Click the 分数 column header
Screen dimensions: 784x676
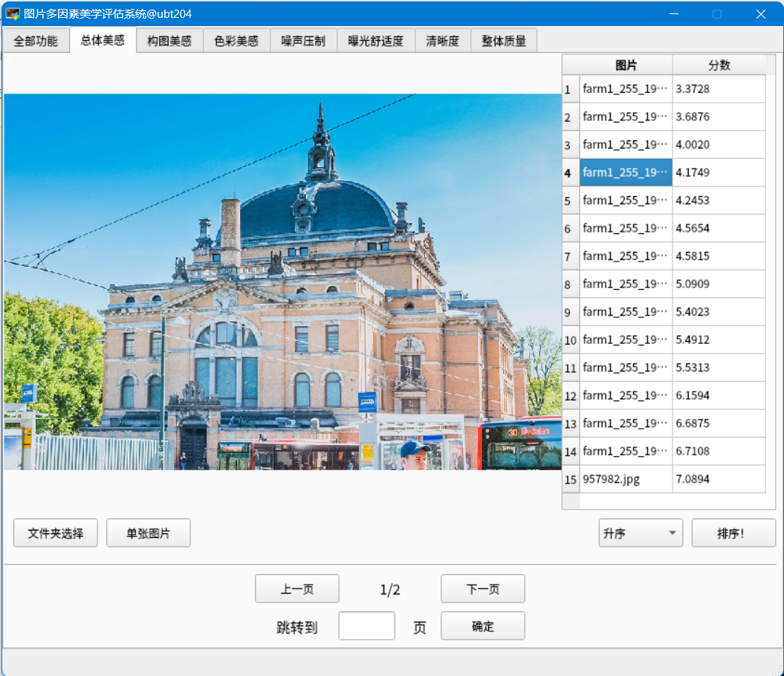point(719,65)
